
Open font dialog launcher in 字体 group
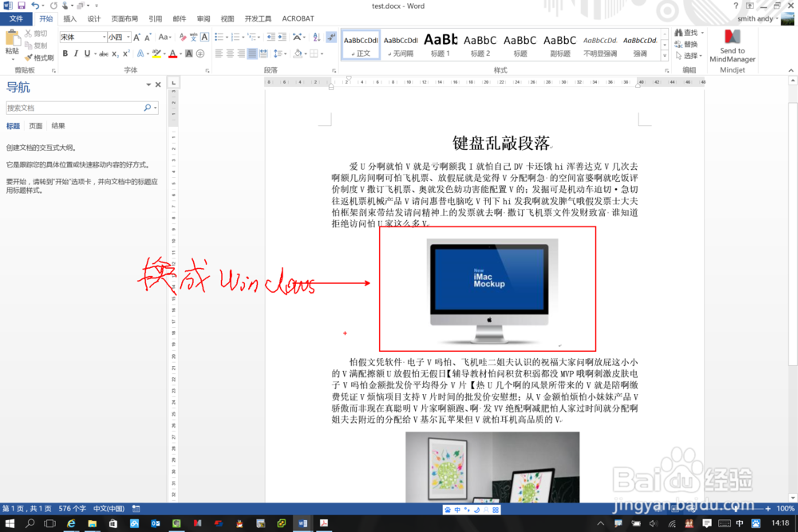[x=207, y=71]
